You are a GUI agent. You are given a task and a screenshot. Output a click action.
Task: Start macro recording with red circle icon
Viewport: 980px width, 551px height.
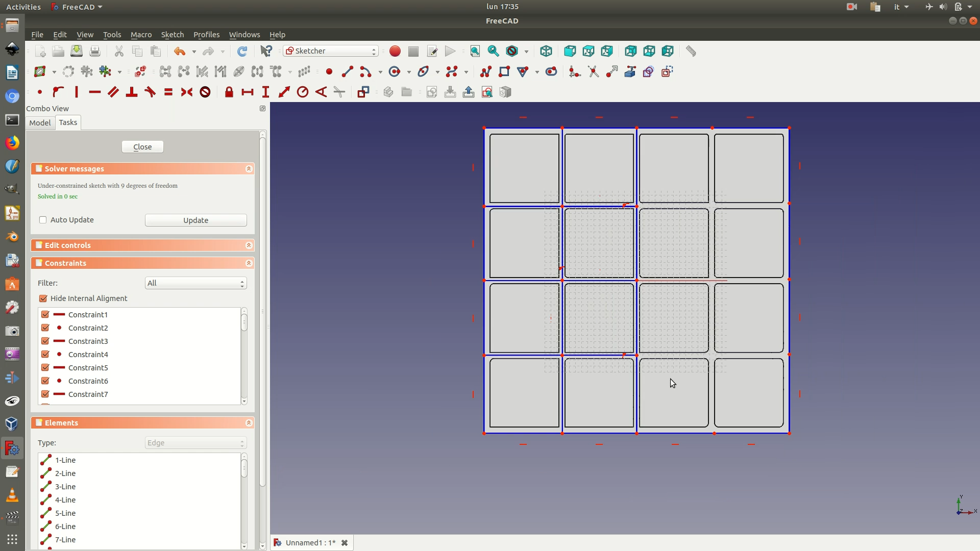395,51
